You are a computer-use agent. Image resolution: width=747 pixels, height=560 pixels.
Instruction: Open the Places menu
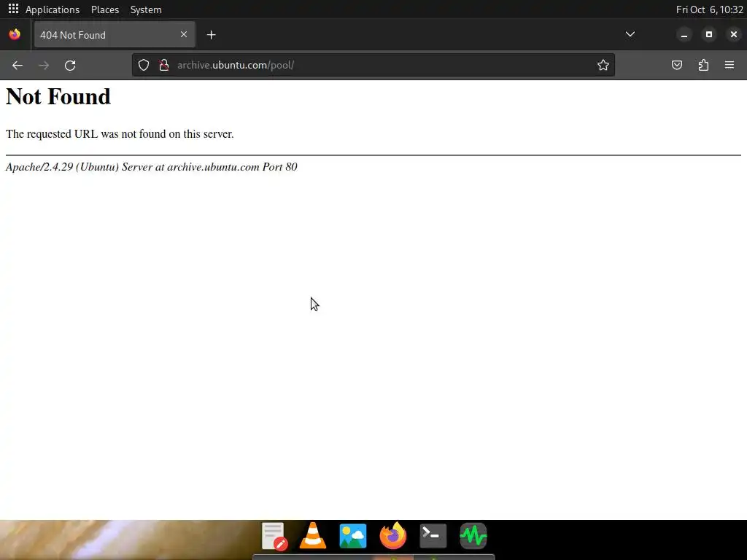click(105, 9)
